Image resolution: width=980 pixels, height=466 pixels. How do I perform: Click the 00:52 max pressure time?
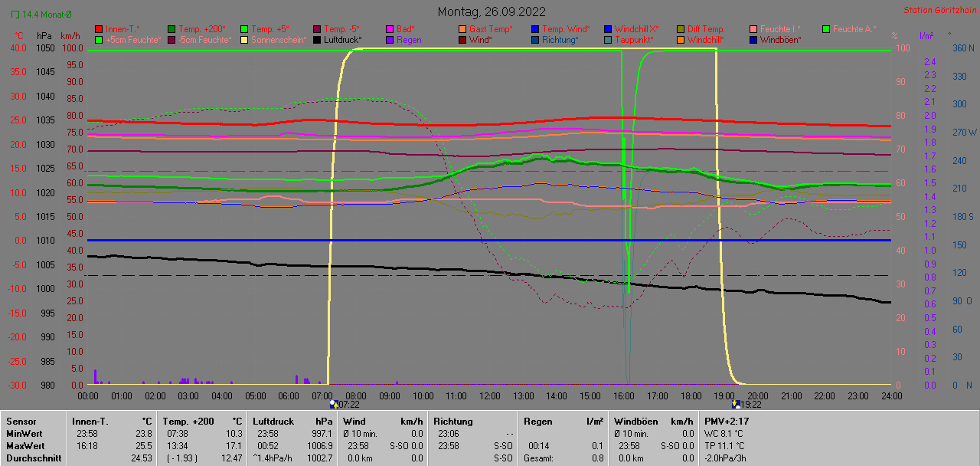tap(268, 445)
